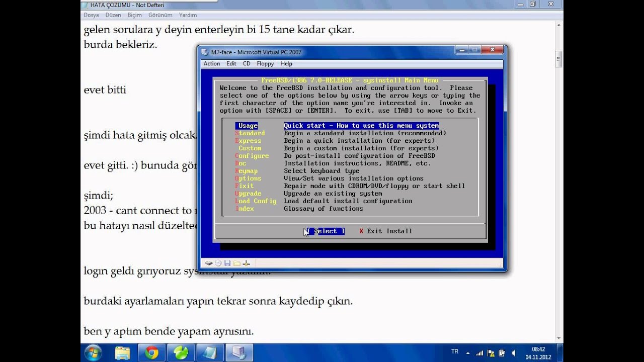This screenshot has height=362, width=644.
Task: Select the Configure entry
Action: [252, 156]
